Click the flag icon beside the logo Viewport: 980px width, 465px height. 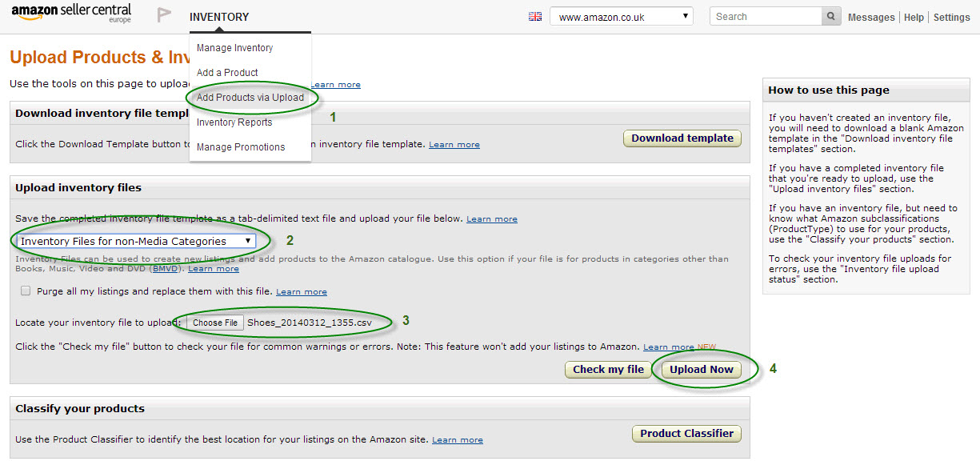164,15
